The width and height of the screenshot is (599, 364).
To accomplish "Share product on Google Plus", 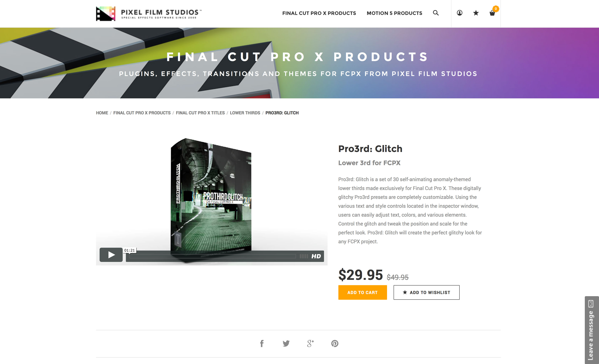I will (311, 343).
